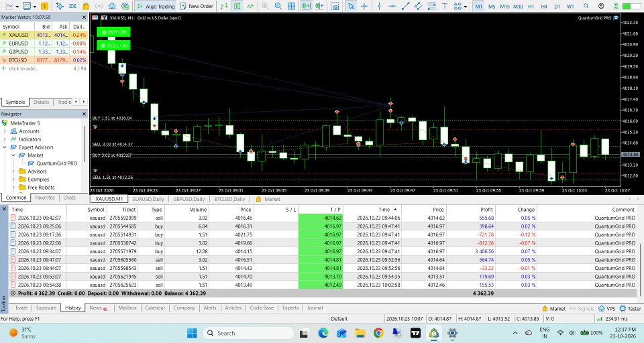Open the MQL5 IDE editor
The width and height of the screenshot is (644, 343).
[72, 6]
